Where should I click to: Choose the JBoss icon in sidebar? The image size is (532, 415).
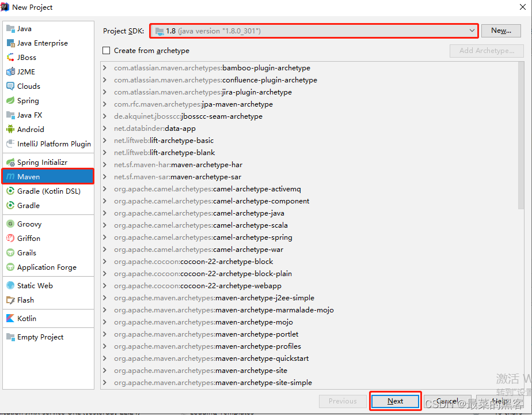(10, 58)
